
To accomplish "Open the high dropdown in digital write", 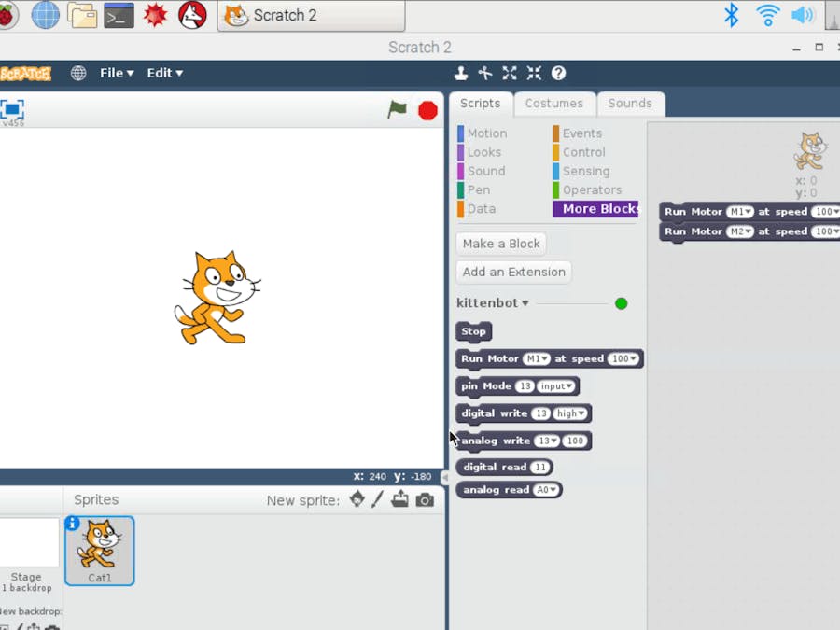I will point(570,413).
